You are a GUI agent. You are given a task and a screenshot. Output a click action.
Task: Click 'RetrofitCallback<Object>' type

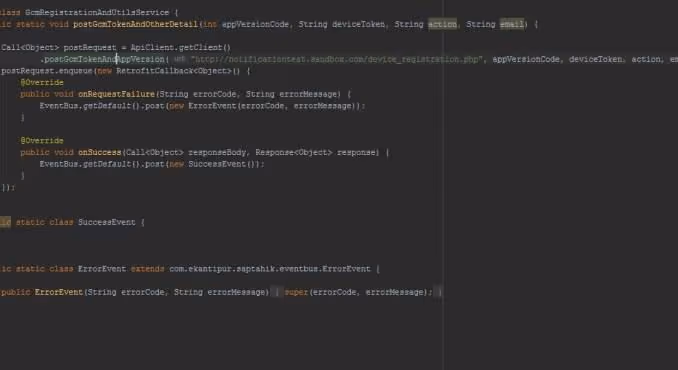[174, 71]
